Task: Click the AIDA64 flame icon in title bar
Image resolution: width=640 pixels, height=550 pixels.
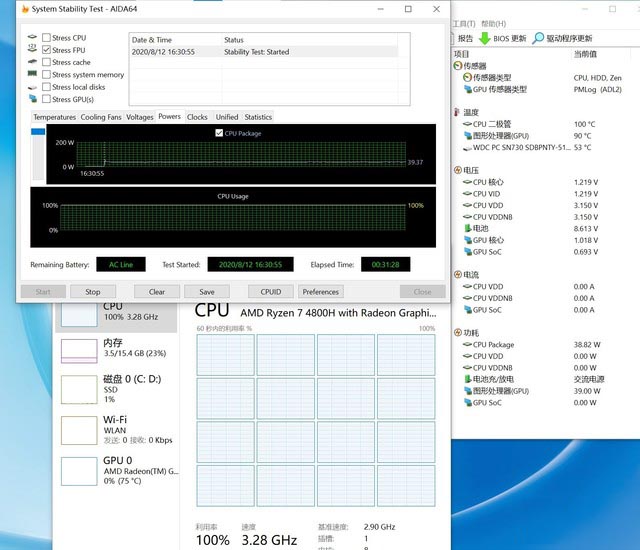Action: tap(25, 9)
